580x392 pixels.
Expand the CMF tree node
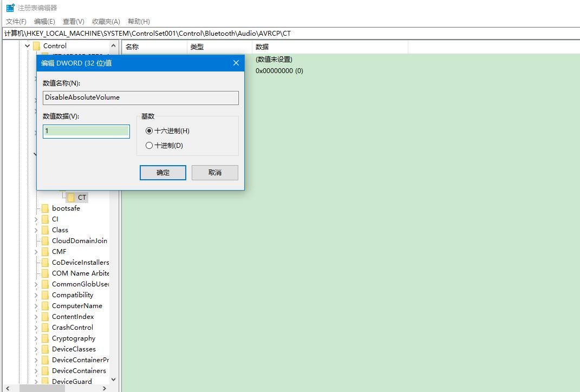(x=36, y=252)
